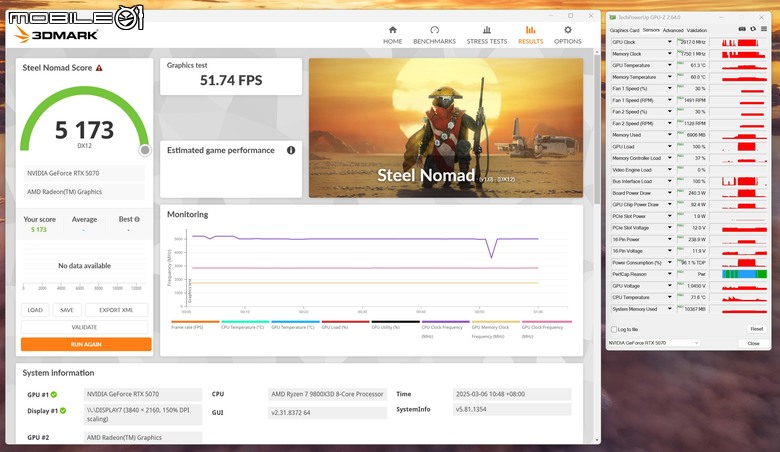Toggle GPU Clock Frequency legend item
Screen dimensions: 780x452
click(546, 329)
